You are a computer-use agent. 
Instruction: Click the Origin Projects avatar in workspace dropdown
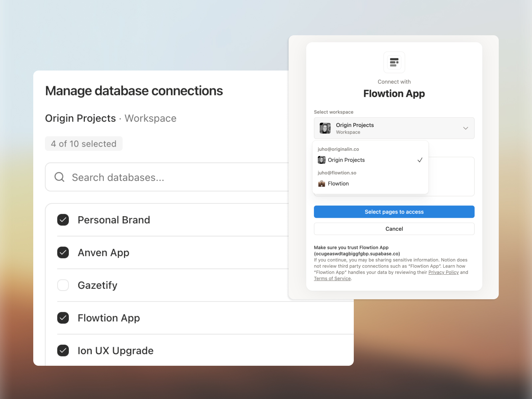[325, 128]
